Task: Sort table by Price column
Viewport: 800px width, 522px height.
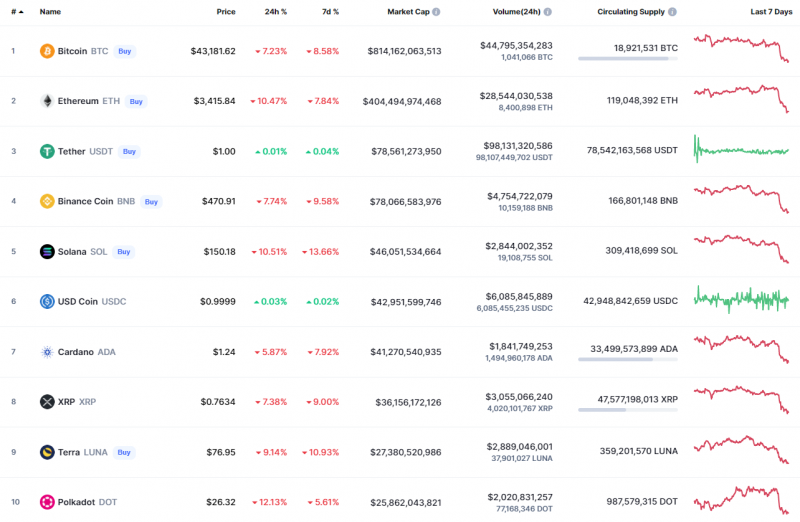Action: pyautogui.click(x=226, y=12)
